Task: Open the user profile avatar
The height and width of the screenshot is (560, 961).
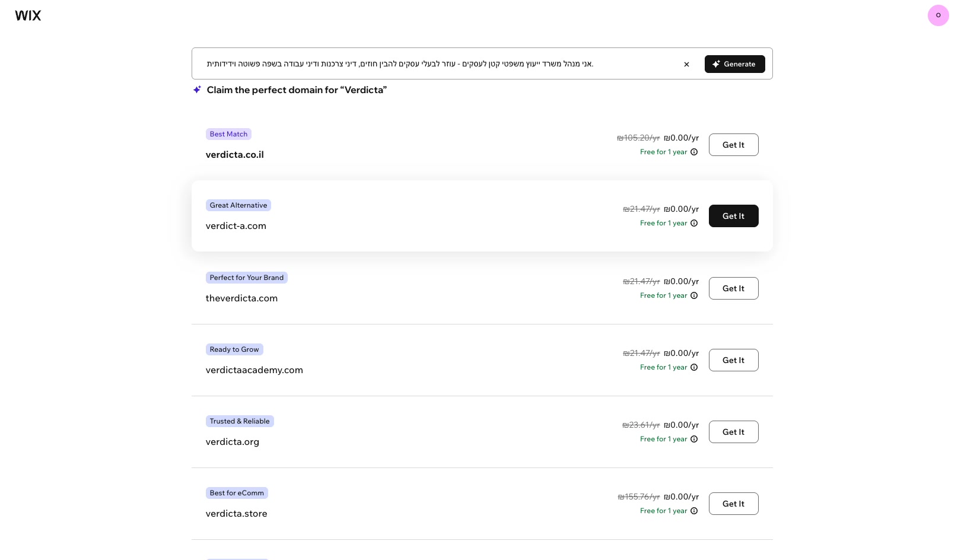Action: [938, 15]
